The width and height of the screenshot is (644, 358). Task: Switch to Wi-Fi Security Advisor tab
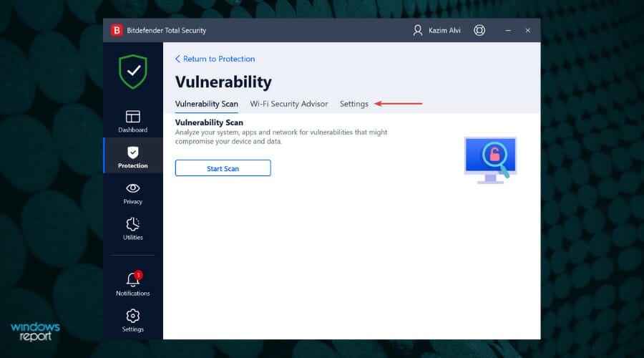click(x=289, y=104)
